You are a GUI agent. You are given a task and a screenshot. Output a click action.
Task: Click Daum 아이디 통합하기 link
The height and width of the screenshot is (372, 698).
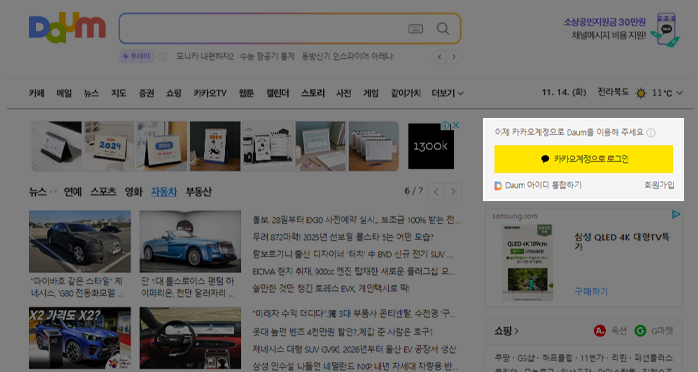click(x=543, y=185)
